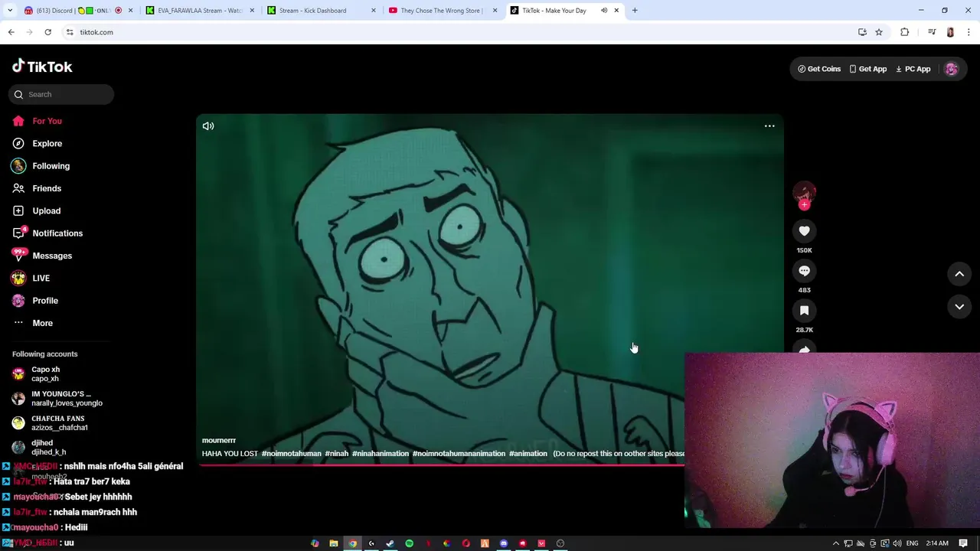Open a new browser tab
This screenshot has height=551, width=980.
[635, 11]
